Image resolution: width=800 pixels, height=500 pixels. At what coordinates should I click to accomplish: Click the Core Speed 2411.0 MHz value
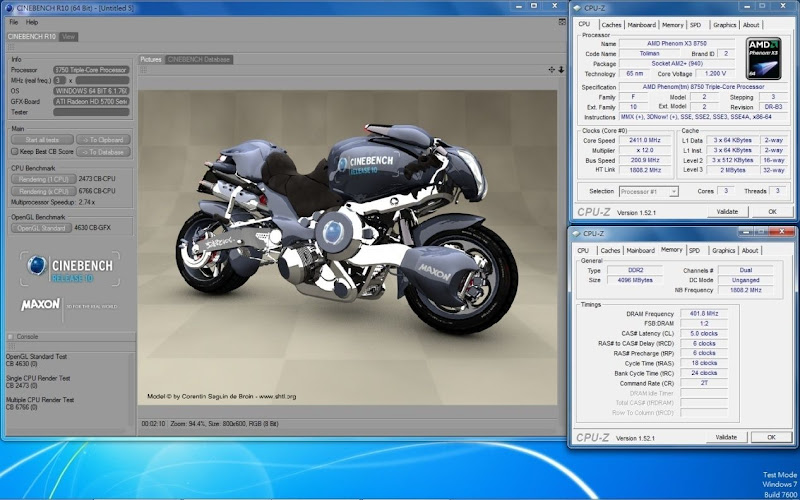click(x=646, y=140)
